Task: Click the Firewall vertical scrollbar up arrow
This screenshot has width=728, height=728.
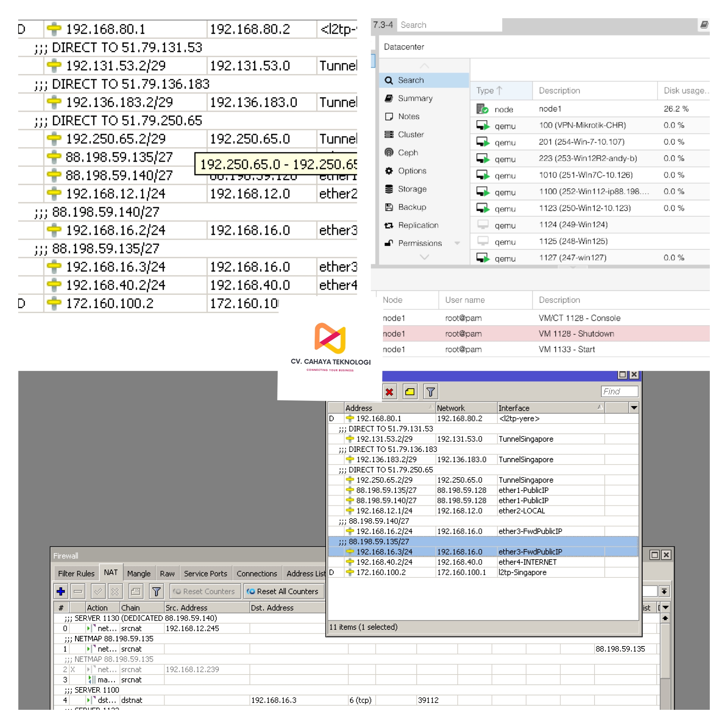Action: click(x=665, y=618)
